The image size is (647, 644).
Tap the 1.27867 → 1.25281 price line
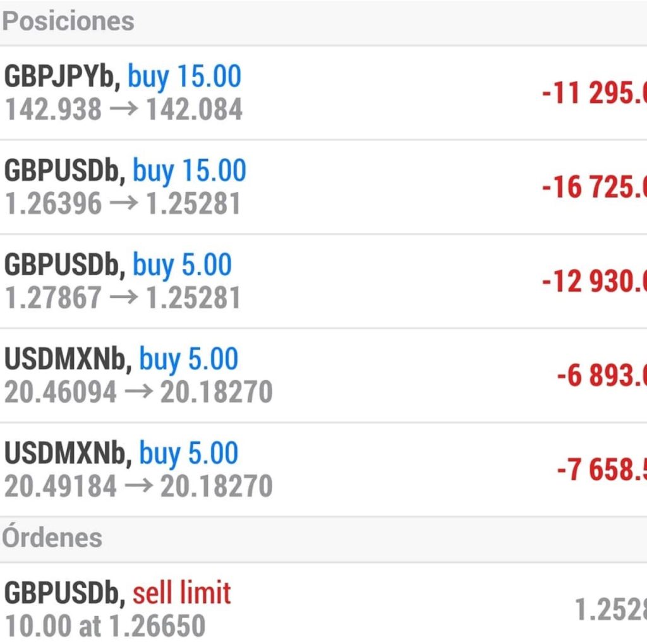[123, 297]
